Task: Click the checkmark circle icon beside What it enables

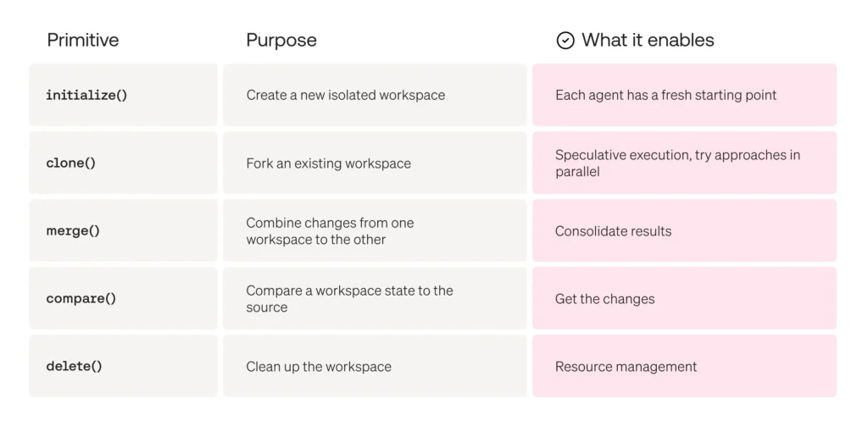Action: 565,41
